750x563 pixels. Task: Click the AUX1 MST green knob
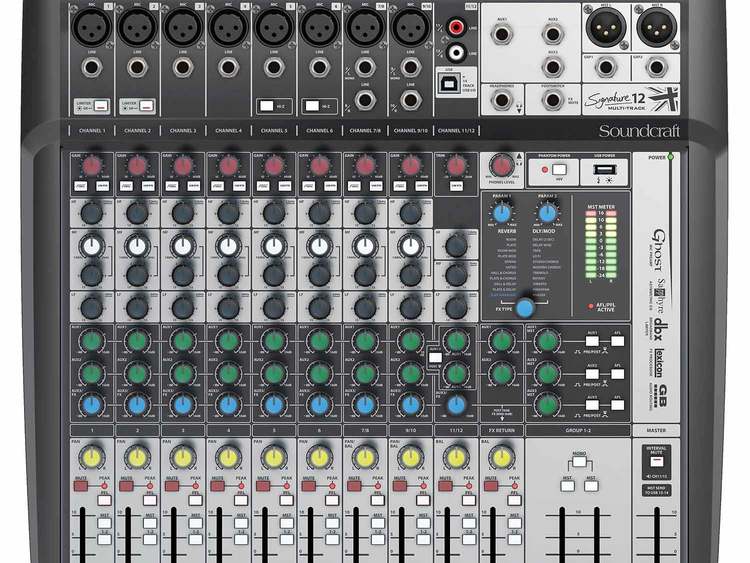(547, 341)
